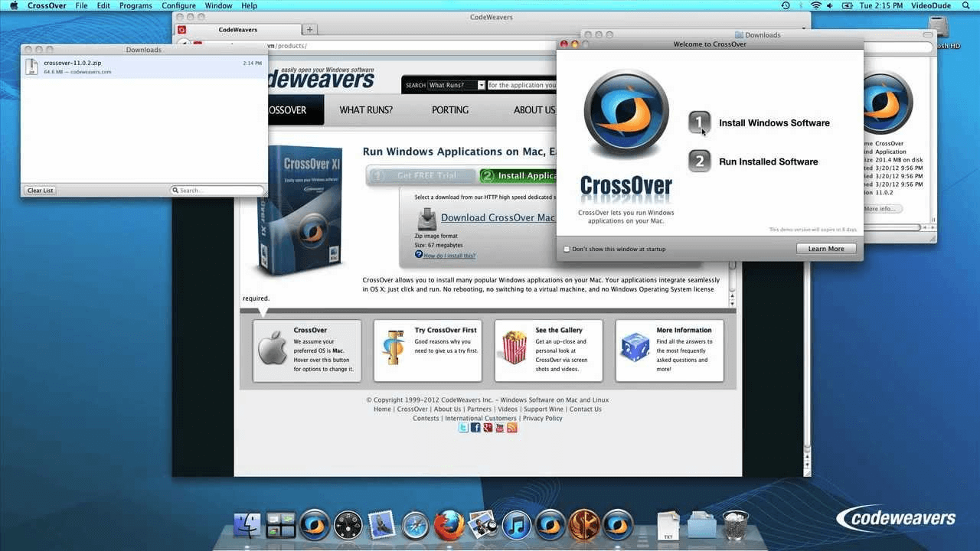The width and height of the screenshot is (980, 551).
Task: Launch Firefox from the dock
Action: [x=449, y=527]
